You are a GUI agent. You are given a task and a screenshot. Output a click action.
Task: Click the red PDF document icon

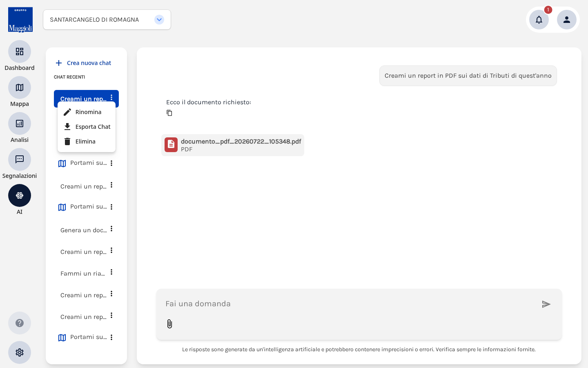[171, 145]
